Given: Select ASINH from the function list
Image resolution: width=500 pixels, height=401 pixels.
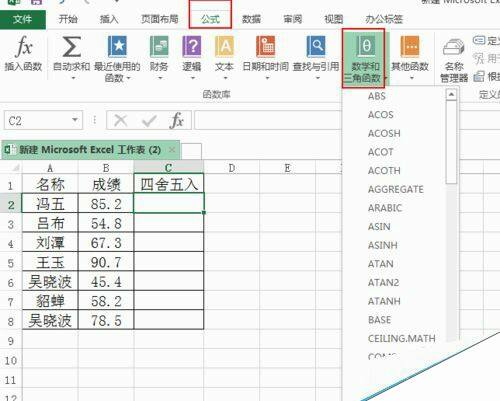Looking at the screenshot, I should [383, 246].
